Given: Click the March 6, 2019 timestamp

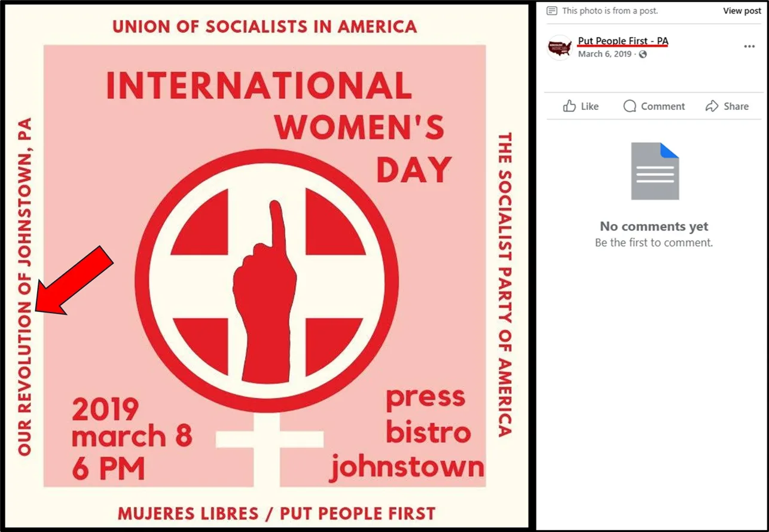Looking at the screenshot, I should click(x=605, y=54).
